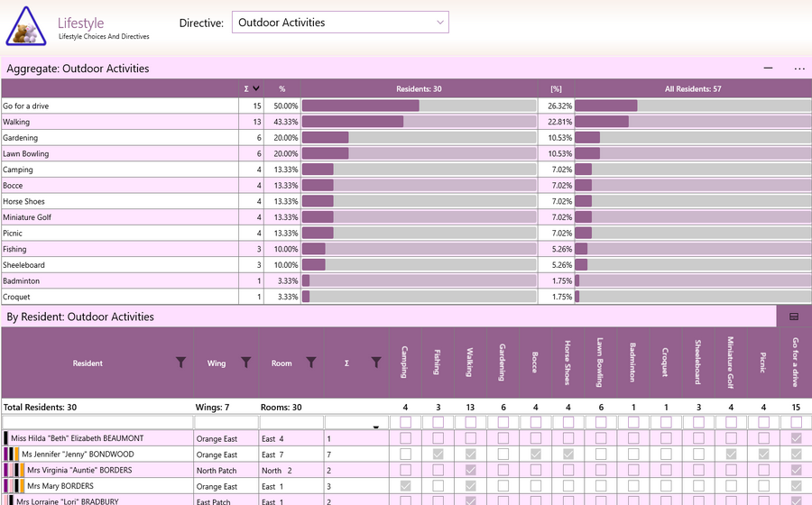Click room cell 'East 7'

coord(291,454)
